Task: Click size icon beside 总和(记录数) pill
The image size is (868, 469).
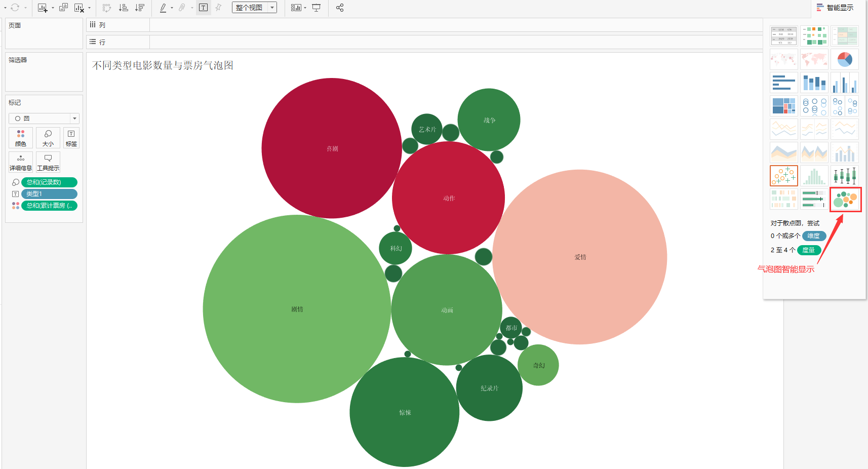Action: pos(16,182)
